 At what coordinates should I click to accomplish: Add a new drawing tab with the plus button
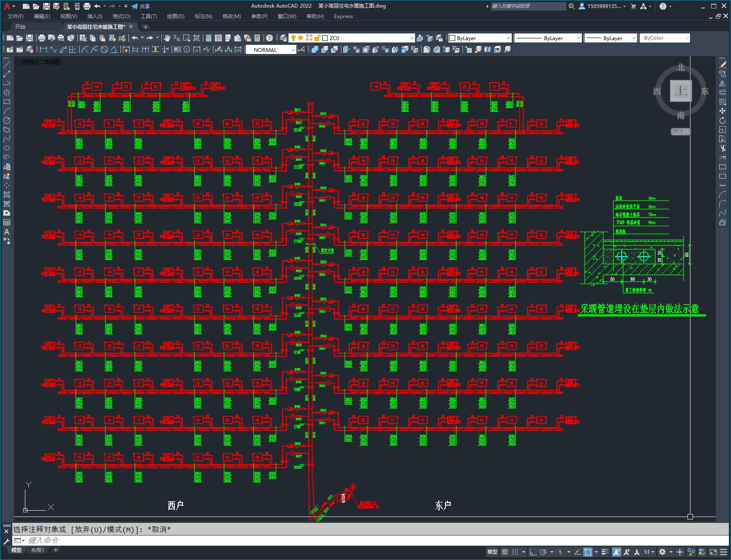click(x=146, y=27)
